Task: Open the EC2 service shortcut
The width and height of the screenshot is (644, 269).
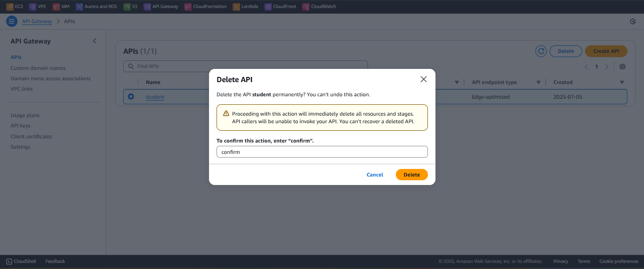Action: tap(15, 7)
